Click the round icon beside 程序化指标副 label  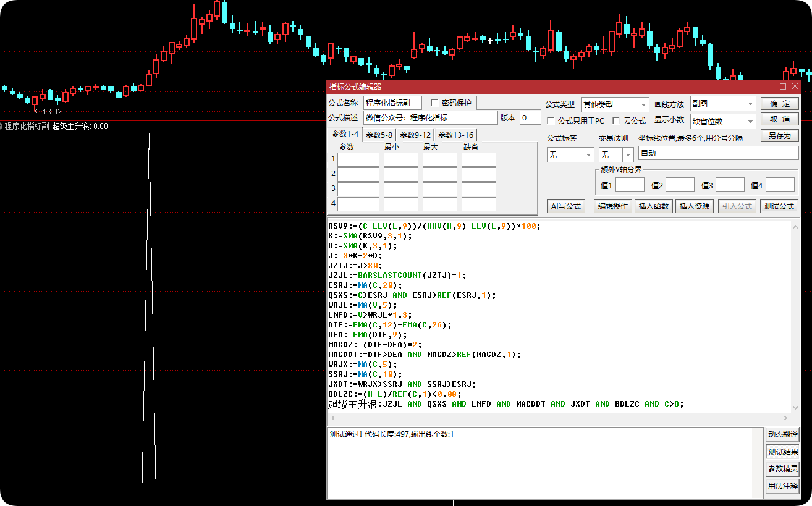[x=1, y=126]
